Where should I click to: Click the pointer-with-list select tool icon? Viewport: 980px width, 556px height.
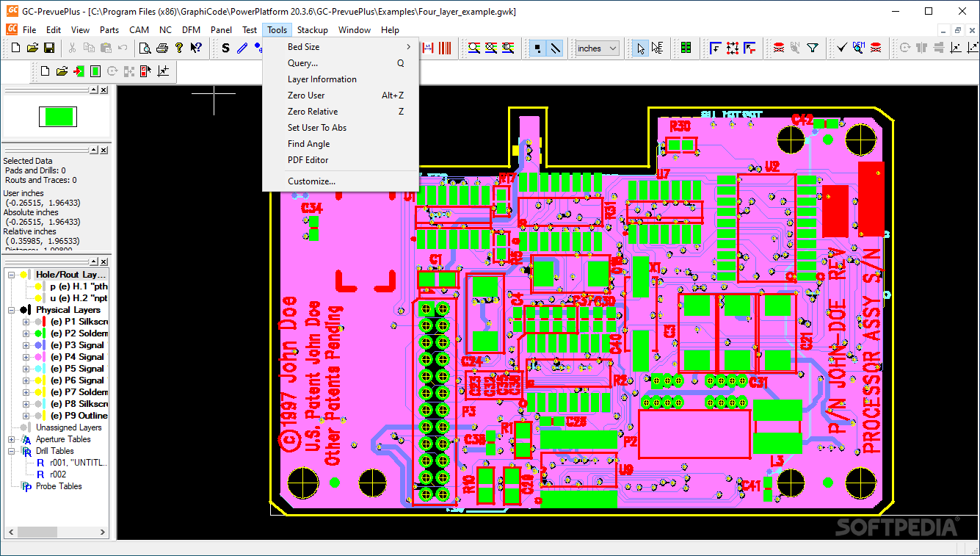[x=657, y=48]
